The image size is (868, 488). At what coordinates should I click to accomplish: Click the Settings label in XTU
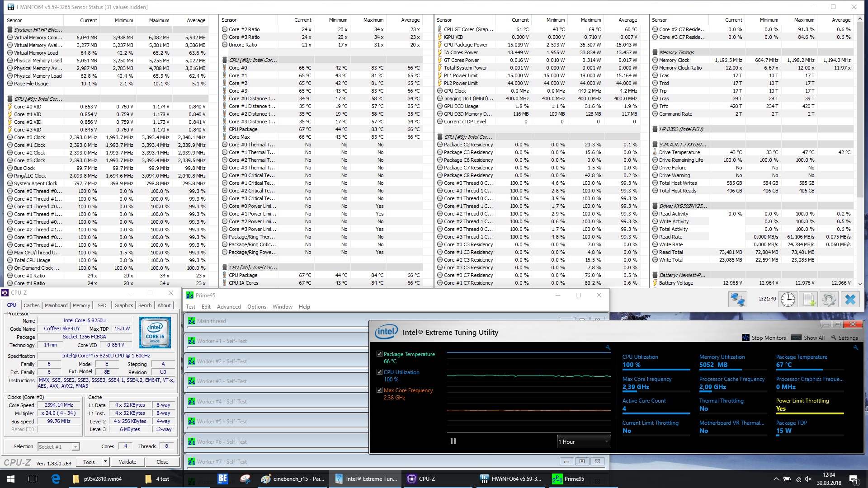[x=848, y=338]
